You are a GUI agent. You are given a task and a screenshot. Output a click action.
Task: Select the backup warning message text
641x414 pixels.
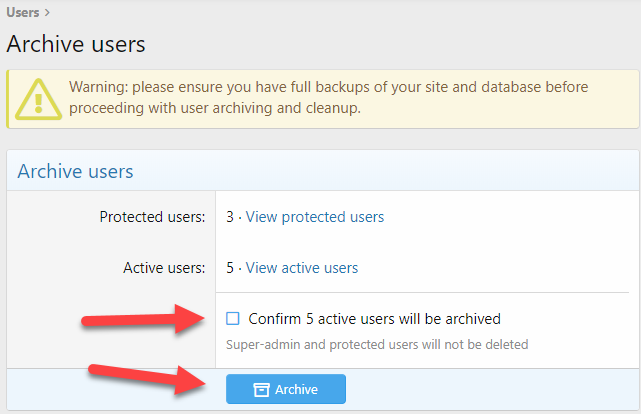(328, 98)
